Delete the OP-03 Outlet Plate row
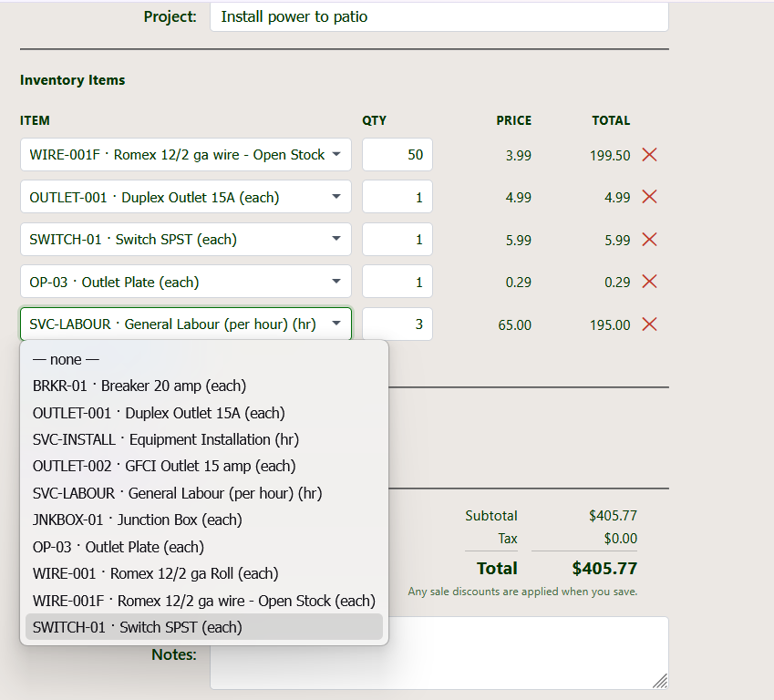The height and width of the screenshot is (700, 774). coord(649,282)
